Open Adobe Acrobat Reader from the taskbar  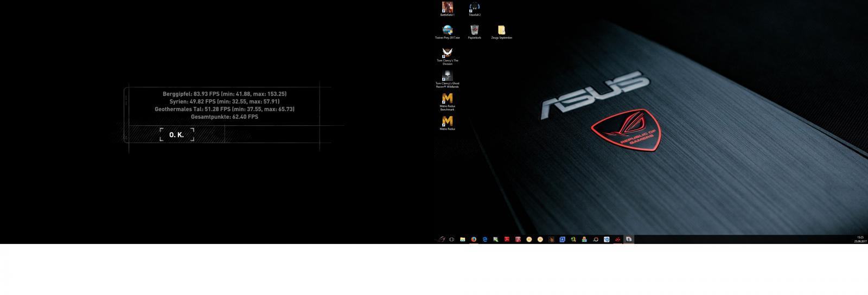507,239
